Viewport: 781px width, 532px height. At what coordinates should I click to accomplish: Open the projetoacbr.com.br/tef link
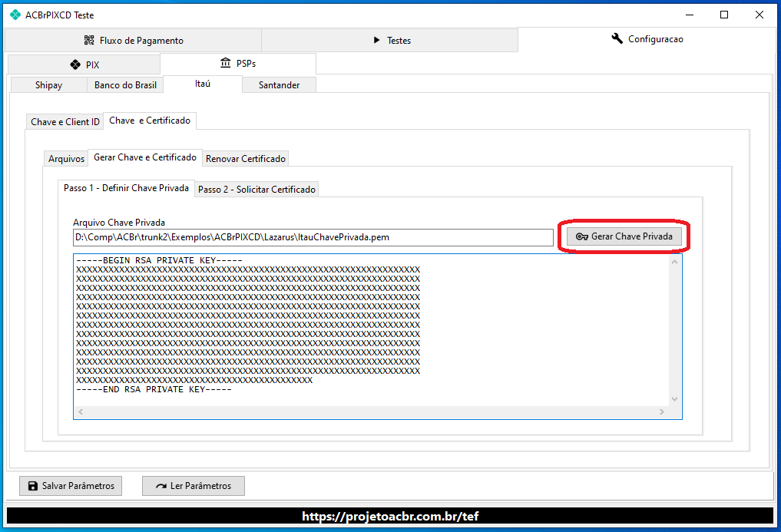pyautogui.click(x=390, y=516)
